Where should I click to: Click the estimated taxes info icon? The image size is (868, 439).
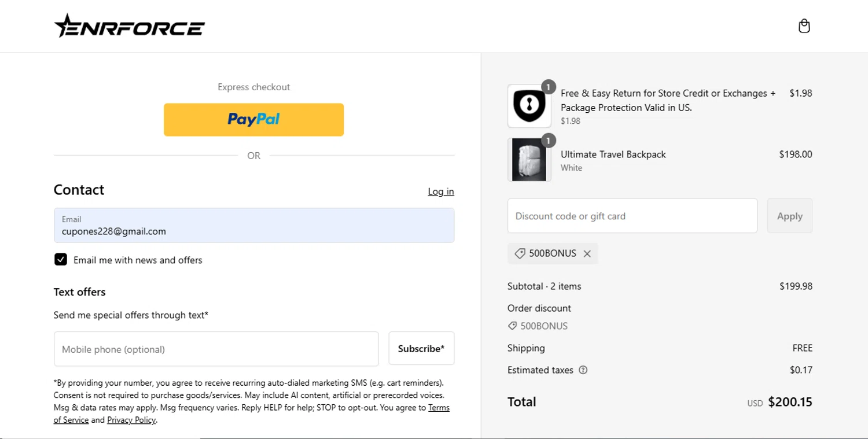click(583, 370)
